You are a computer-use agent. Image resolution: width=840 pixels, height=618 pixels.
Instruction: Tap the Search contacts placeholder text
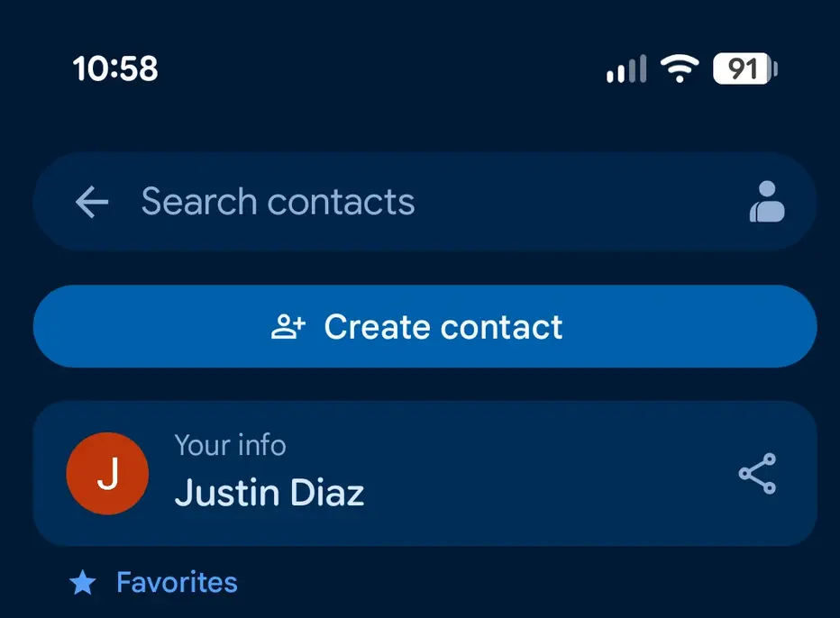coord(278,202)
